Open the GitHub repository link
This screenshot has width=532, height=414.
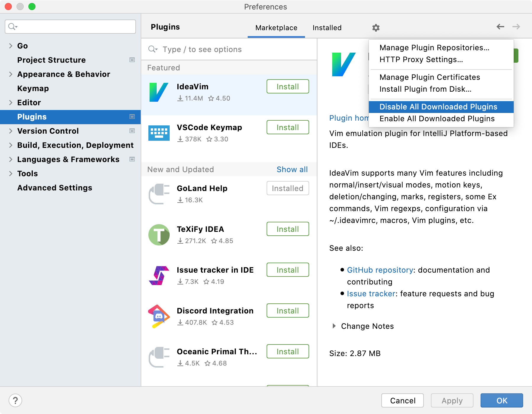380,270
